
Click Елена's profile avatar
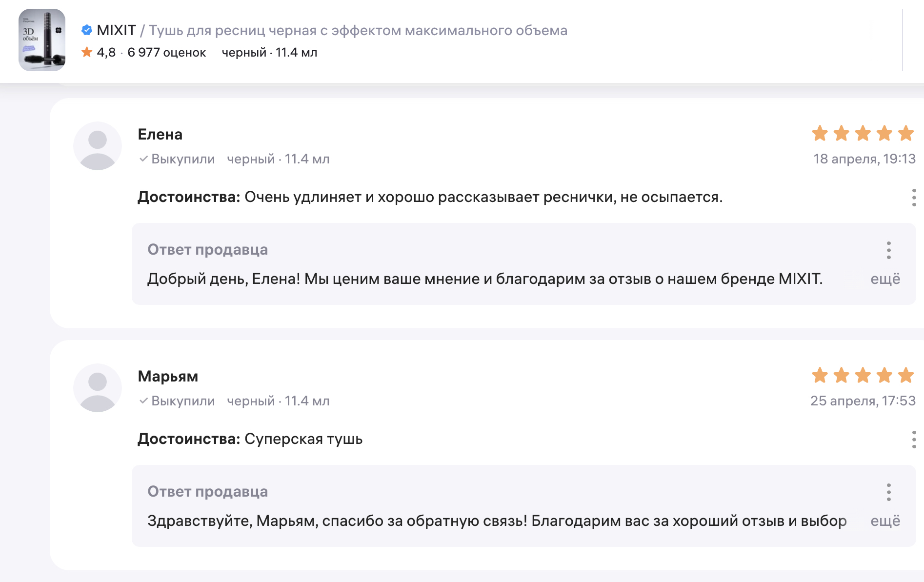[98, 146]
